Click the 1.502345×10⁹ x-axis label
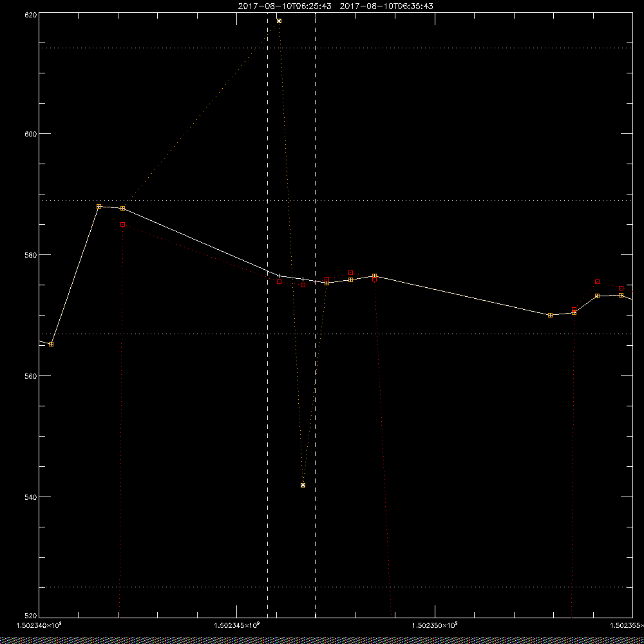 237,625
